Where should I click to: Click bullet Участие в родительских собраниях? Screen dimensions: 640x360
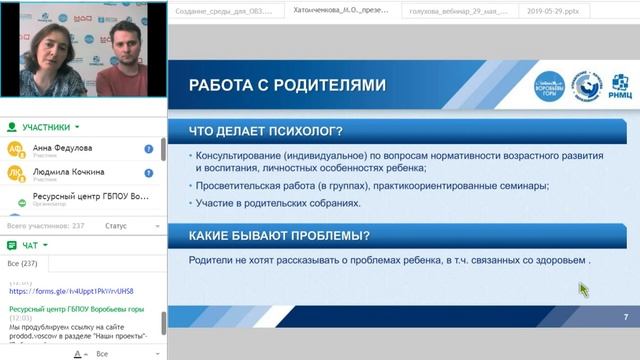pyautogui.click(x=275, y=203)
